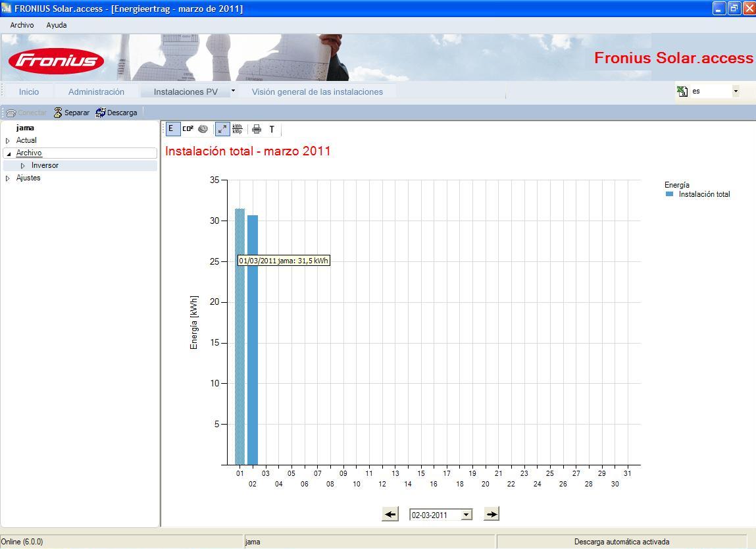Image resolution: width=756 pixels, height=549 pixels.
Task: Open Visión general de las instalaciones tab
Action: [x=317, y=91]
